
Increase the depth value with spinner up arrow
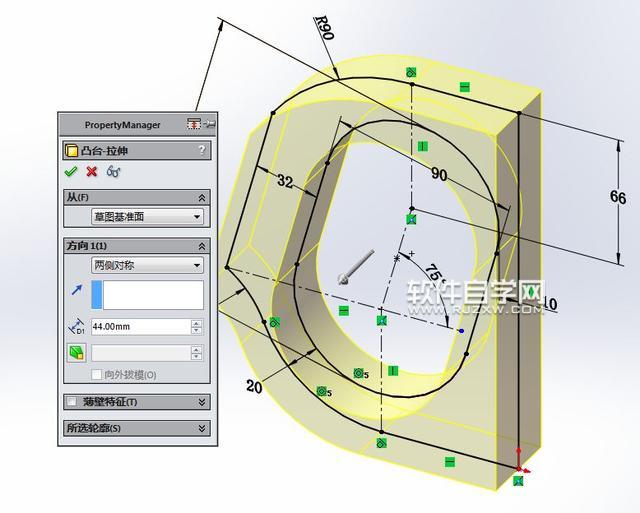[197, 322]
